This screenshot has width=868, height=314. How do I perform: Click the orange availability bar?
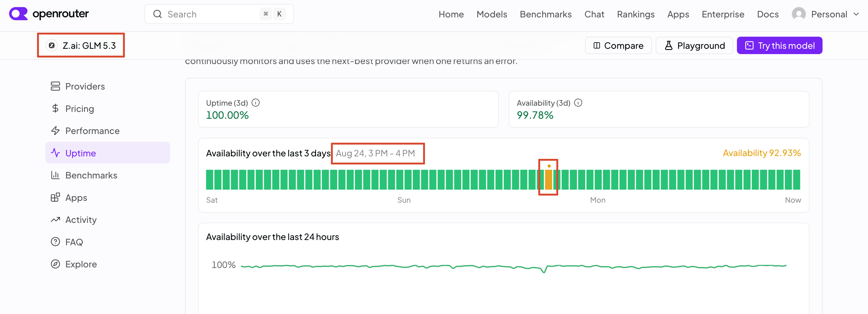pos(549,180)
